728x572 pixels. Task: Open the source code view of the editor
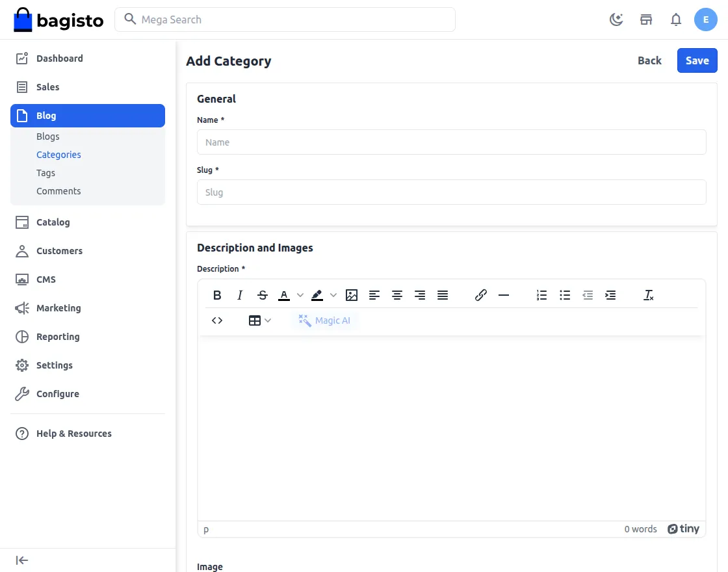pyautogui.click(x=217, y=320)
